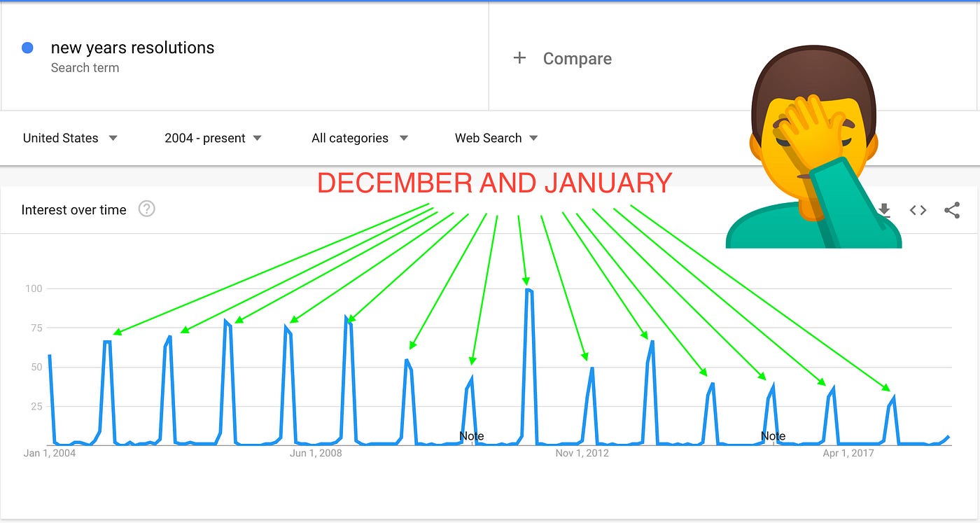Edit the 'new years resolutions' search term

point(132,48)
